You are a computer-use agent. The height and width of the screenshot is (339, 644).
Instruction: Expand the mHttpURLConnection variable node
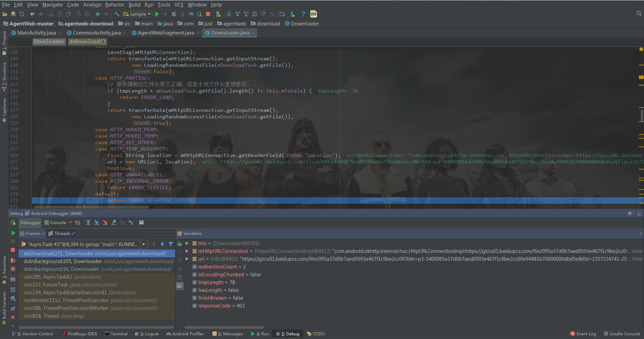click(187, 251)
